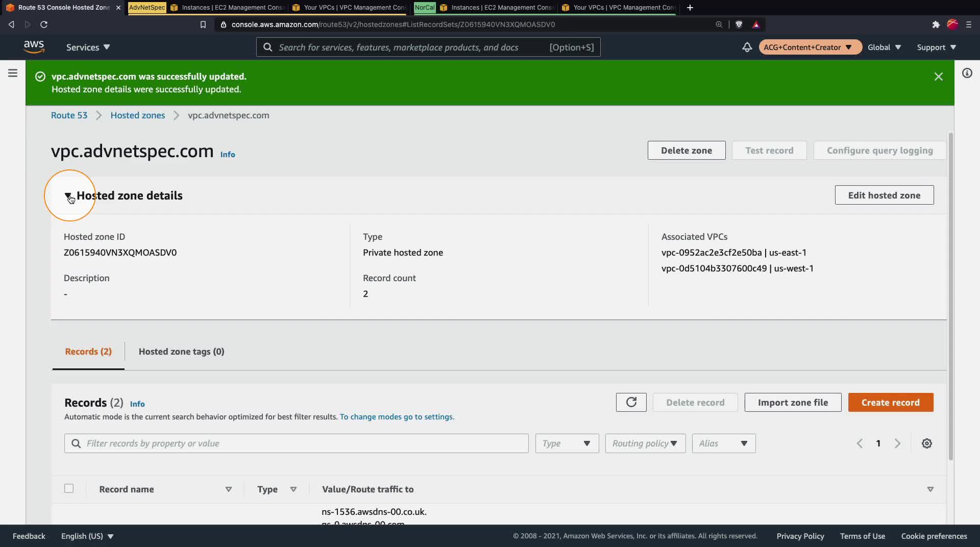Sort by Type column arrow

pyautogui.click(x=293, y=489)
